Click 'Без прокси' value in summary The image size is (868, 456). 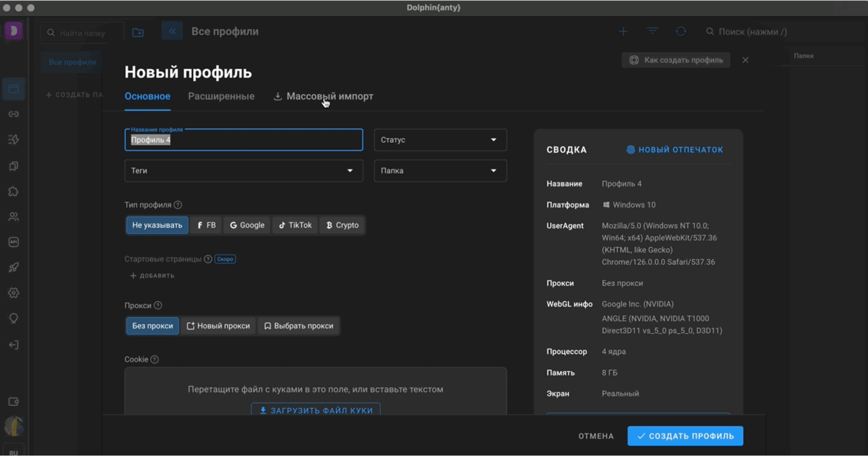coord(622,283)
